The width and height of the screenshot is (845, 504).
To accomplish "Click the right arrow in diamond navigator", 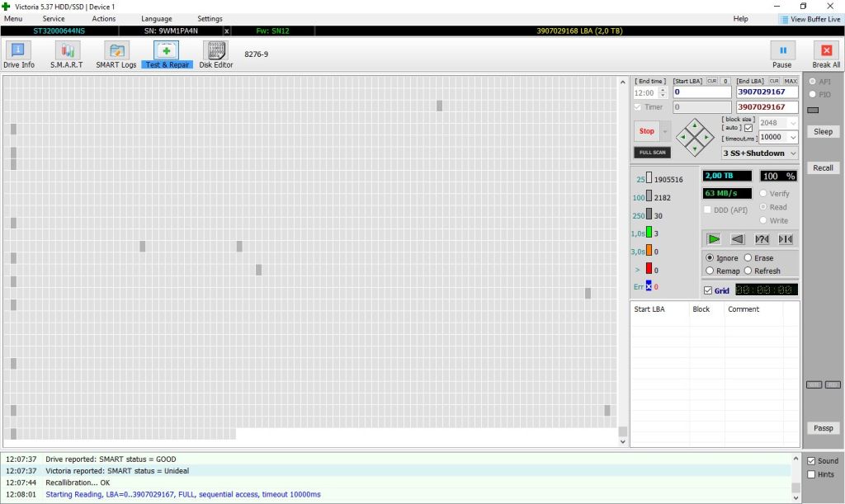I will click(x=706, y=137).
